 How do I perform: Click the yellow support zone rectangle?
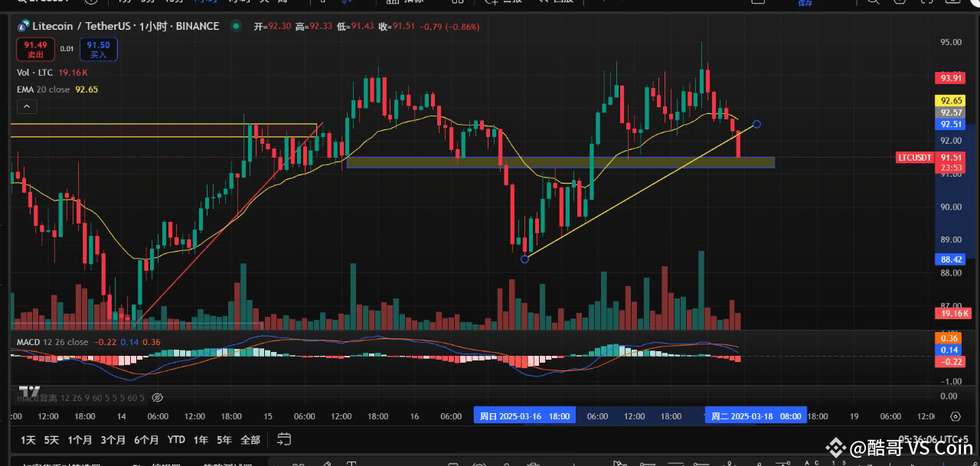(x=560, y=162)
